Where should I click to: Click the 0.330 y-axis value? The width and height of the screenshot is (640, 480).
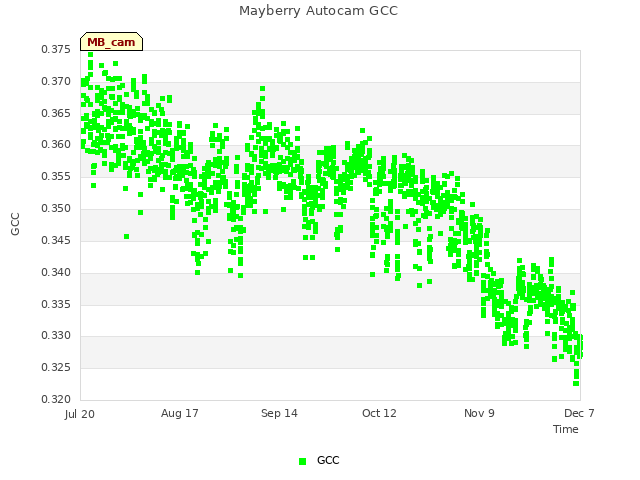(56, 336)
